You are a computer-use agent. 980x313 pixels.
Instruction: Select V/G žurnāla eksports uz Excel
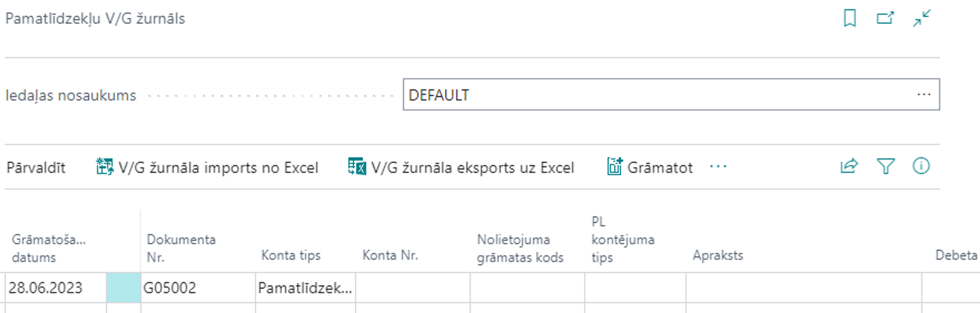point(472,168)
